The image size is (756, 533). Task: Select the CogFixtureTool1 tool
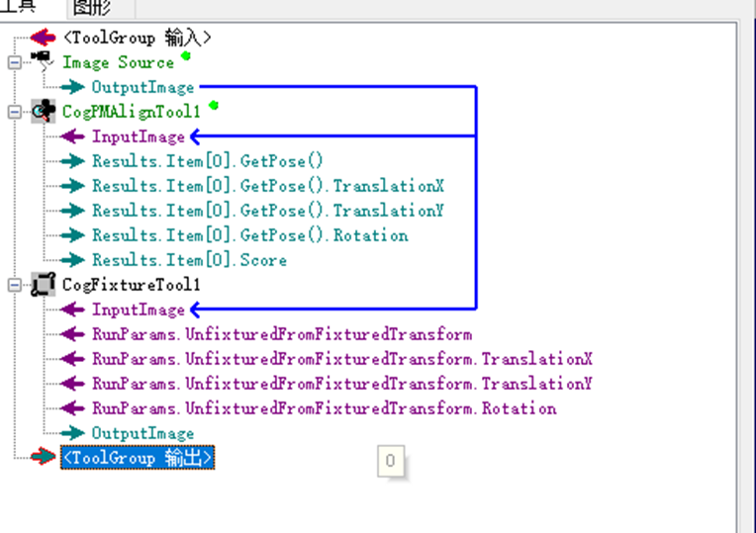pos(132,285)
